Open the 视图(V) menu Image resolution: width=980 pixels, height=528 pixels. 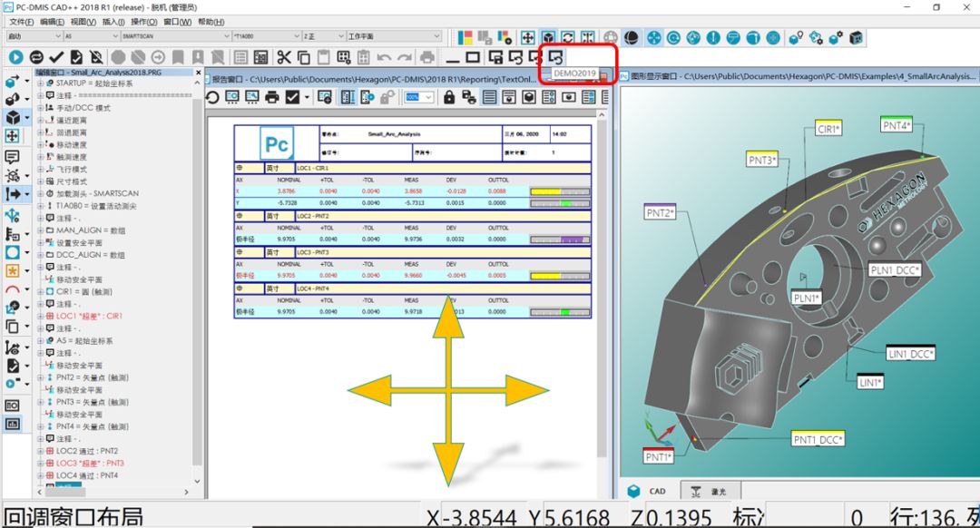pyautogui.click(x=83, y=22)
